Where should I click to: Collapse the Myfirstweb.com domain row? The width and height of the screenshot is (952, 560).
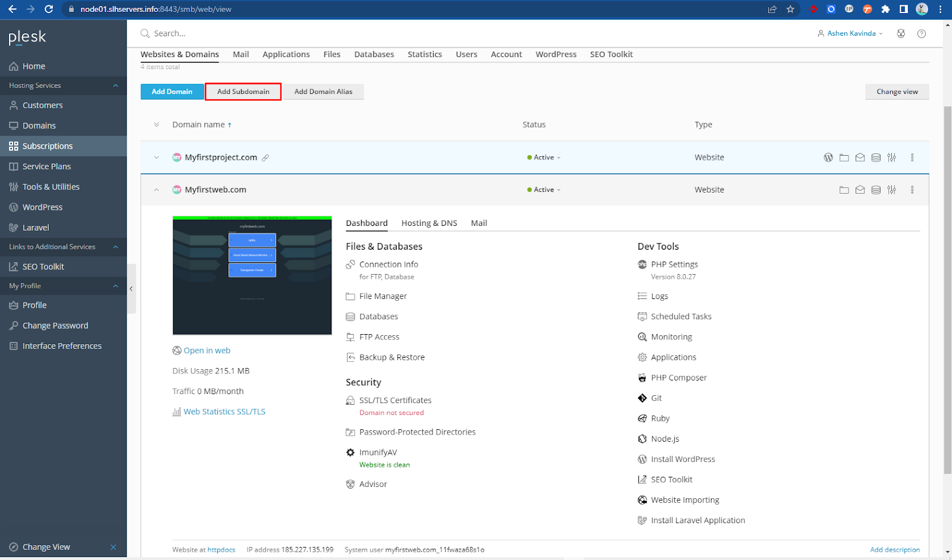156,190
